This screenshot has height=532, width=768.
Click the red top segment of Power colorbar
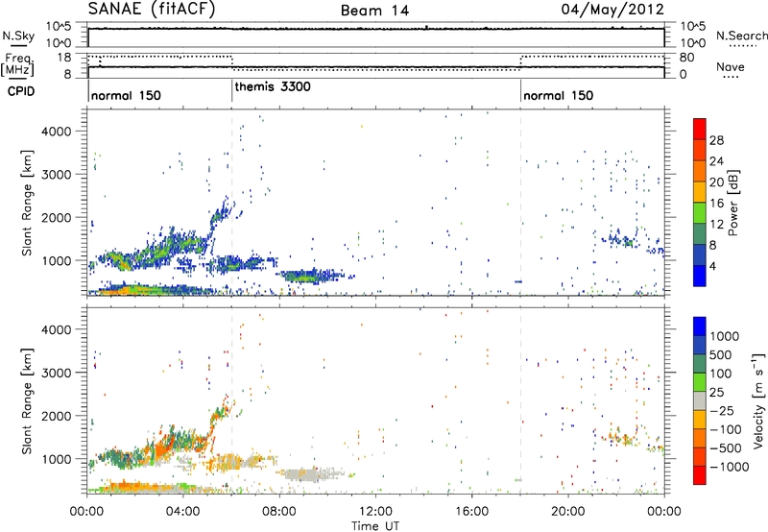pos(700,130)
